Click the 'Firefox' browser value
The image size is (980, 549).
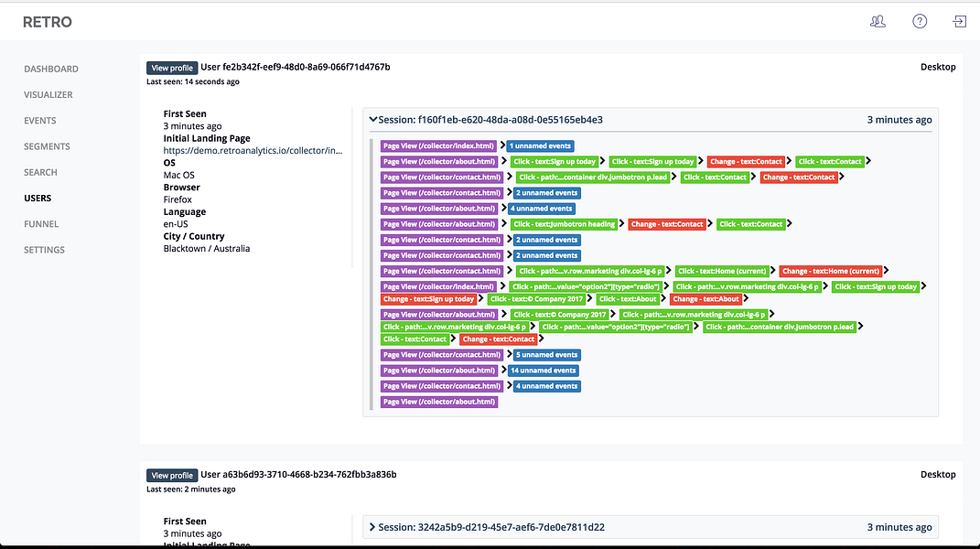[178, 199]
